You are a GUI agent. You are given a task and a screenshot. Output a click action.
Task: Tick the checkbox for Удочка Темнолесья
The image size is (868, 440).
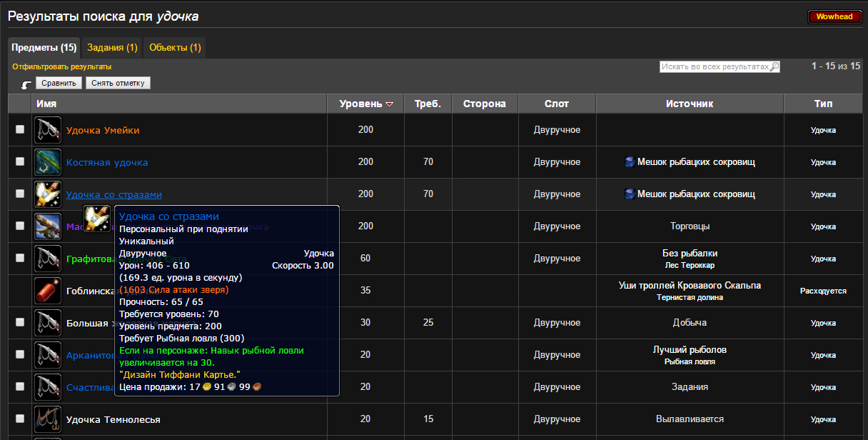[x=20, y=419]
